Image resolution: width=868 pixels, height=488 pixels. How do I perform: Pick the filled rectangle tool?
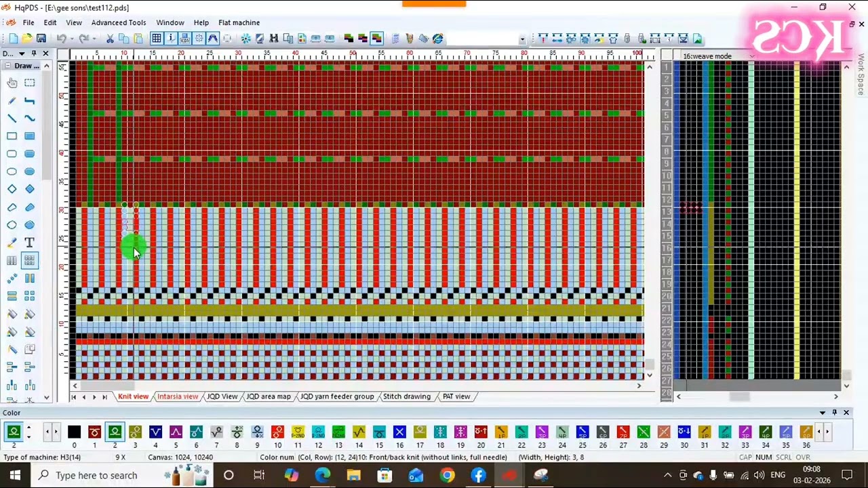tap(30, 136)
